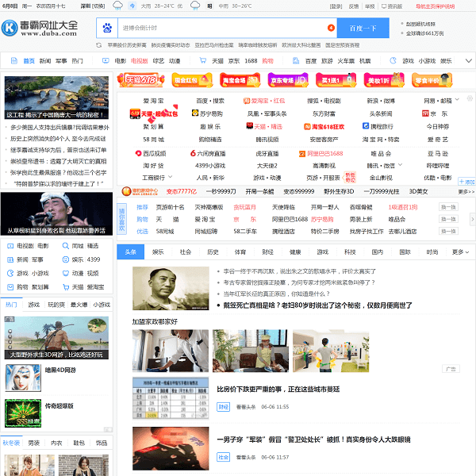The height and width of the screenshot is (476, 476).
Task: Open the 爱淘宝 site link
Action: [153, 101]
